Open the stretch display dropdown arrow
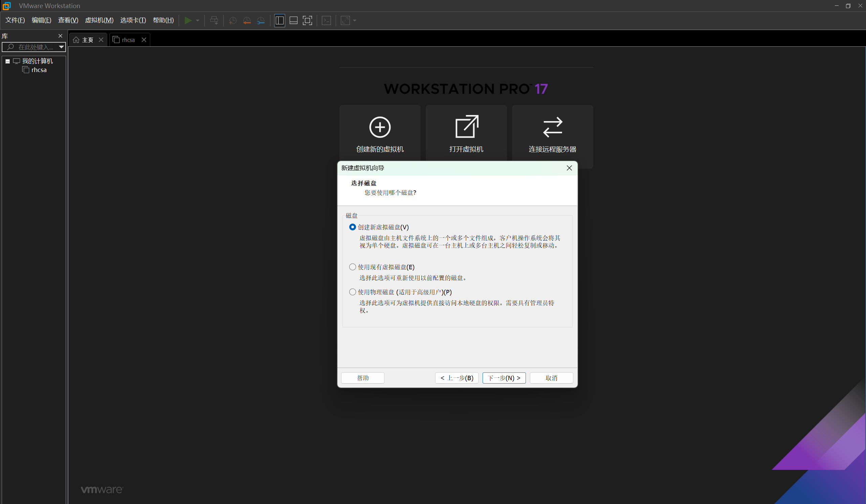Viewport: 866px width, 504px height. pos(355,21)
